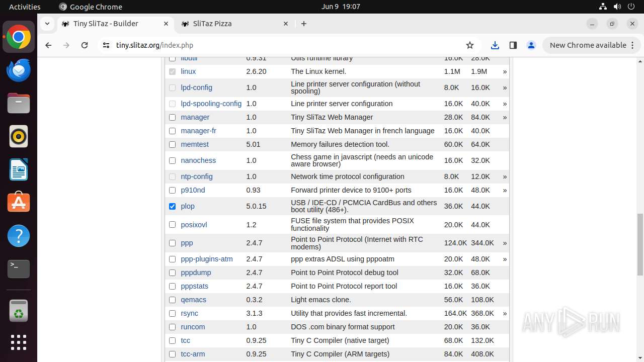Open the tcc-arm package link
Screen dimensions: 644x362
coord(193,354)
